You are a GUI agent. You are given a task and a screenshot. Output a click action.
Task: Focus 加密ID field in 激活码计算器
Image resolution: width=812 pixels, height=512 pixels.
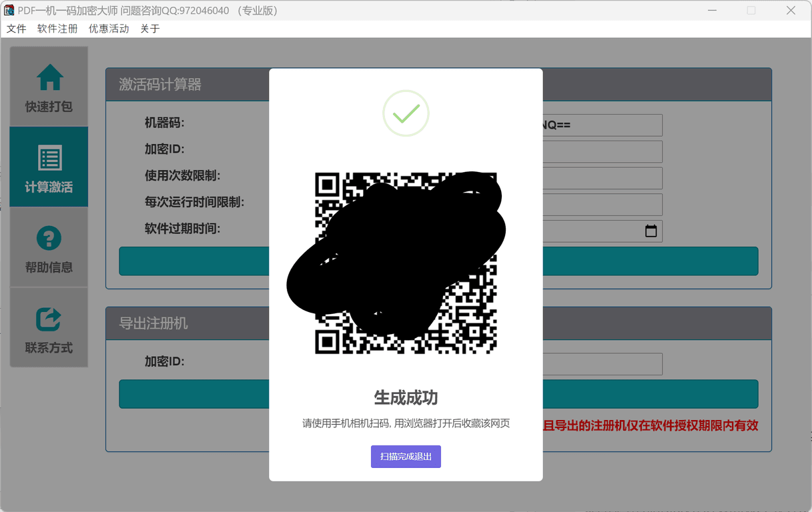(602, 151)
